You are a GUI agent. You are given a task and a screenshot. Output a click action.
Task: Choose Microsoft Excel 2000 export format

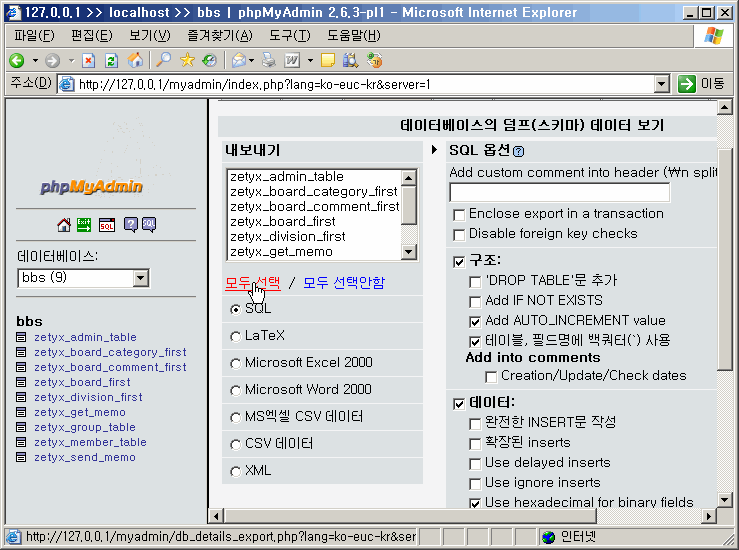(x=235, y=363)
